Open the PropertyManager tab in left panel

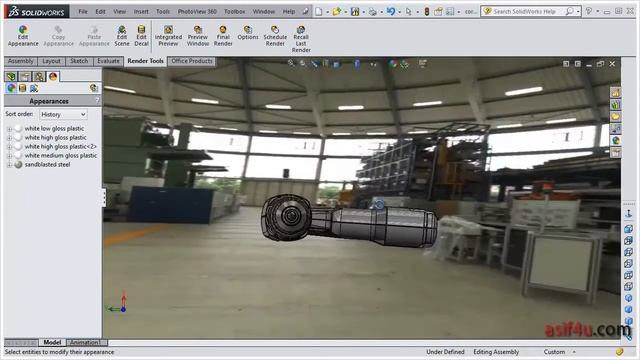coord(25,76)
